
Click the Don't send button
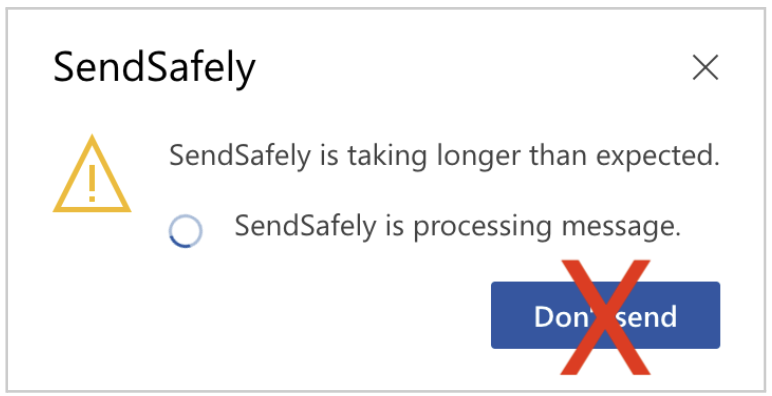tap(605, 315)
